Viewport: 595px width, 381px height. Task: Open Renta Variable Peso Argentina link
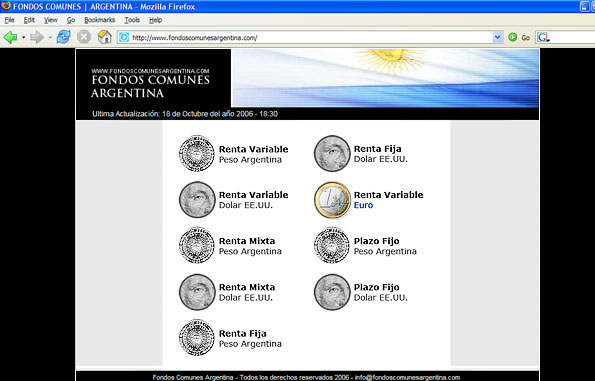[253, 154]
